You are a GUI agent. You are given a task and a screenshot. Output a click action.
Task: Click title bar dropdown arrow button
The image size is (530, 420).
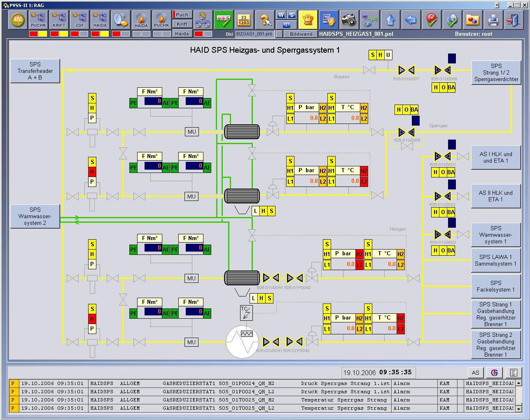497,5
